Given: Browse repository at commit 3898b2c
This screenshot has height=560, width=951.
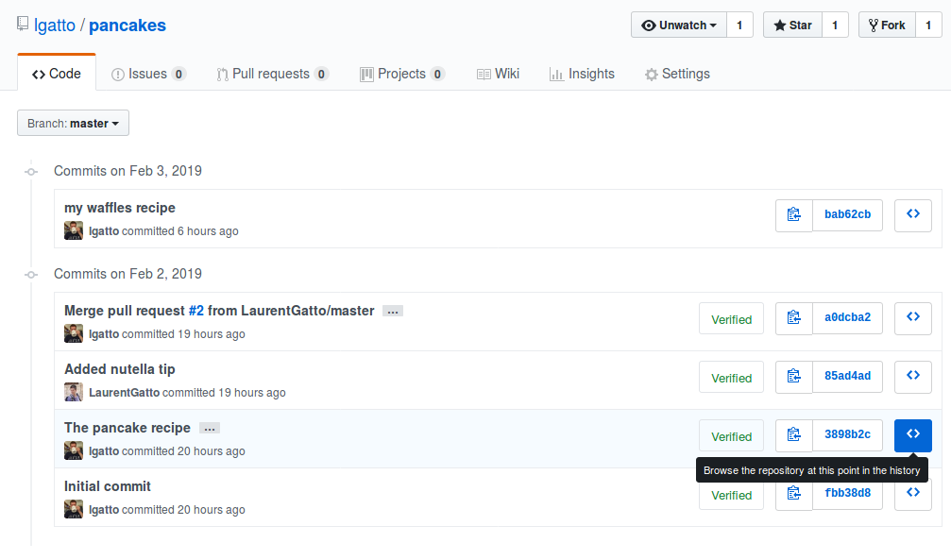Looking at the screenshot, I should (912, 434).
